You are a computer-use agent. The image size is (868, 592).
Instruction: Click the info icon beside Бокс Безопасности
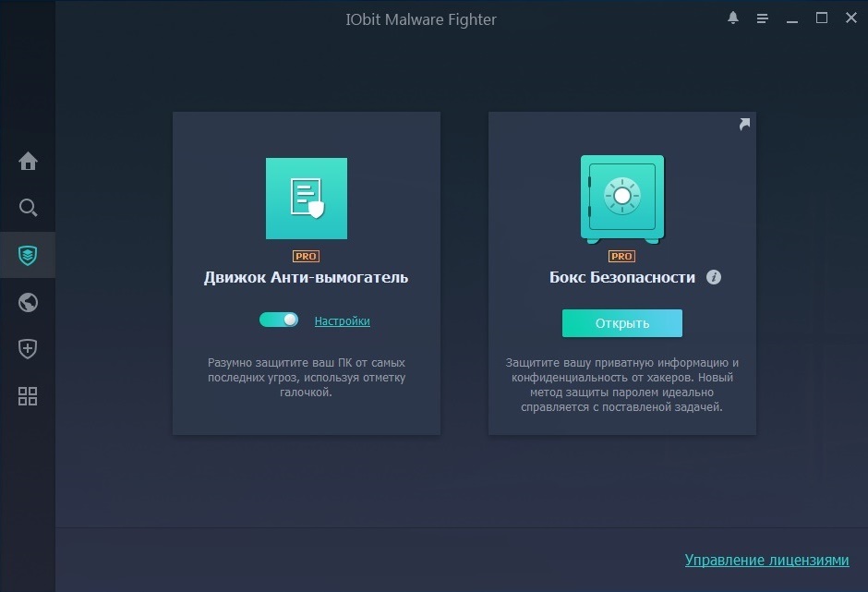click(x=714, y=277)
